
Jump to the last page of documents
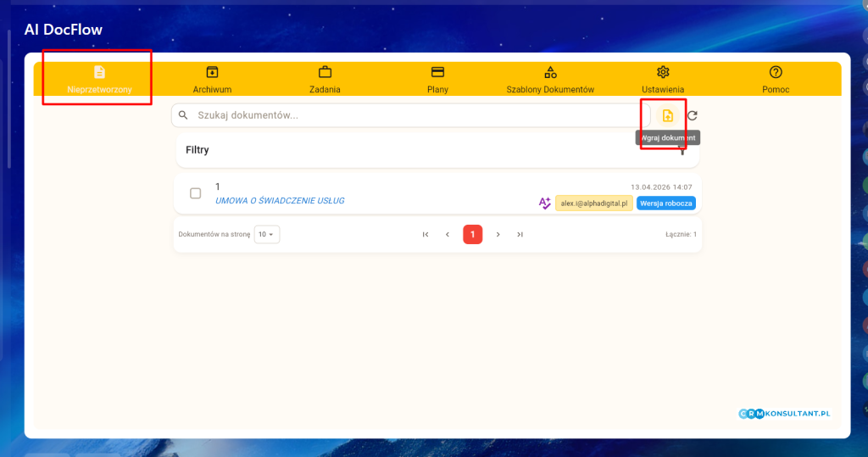520,234
